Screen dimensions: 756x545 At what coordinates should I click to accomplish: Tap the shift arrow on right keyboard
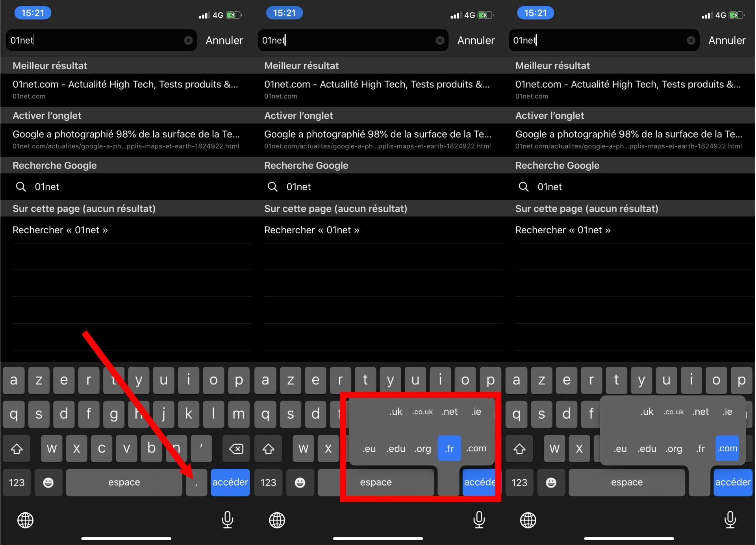coord(519,449)
